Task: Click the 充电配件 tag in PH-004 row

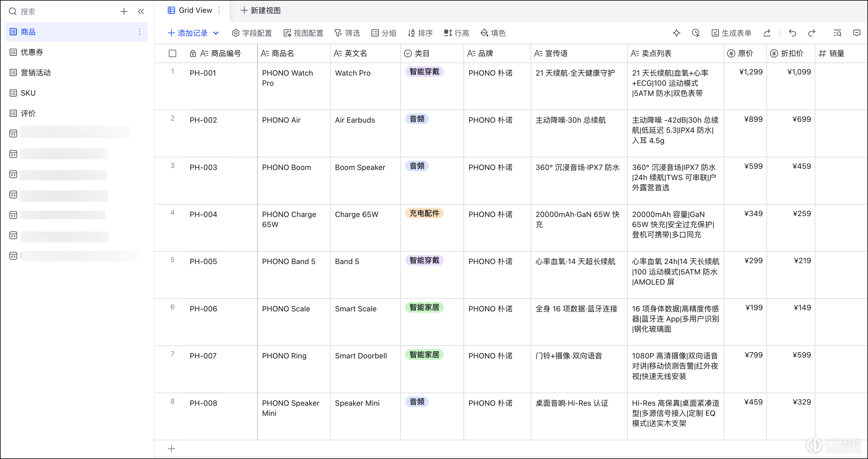Action: (x=424, y=213)
